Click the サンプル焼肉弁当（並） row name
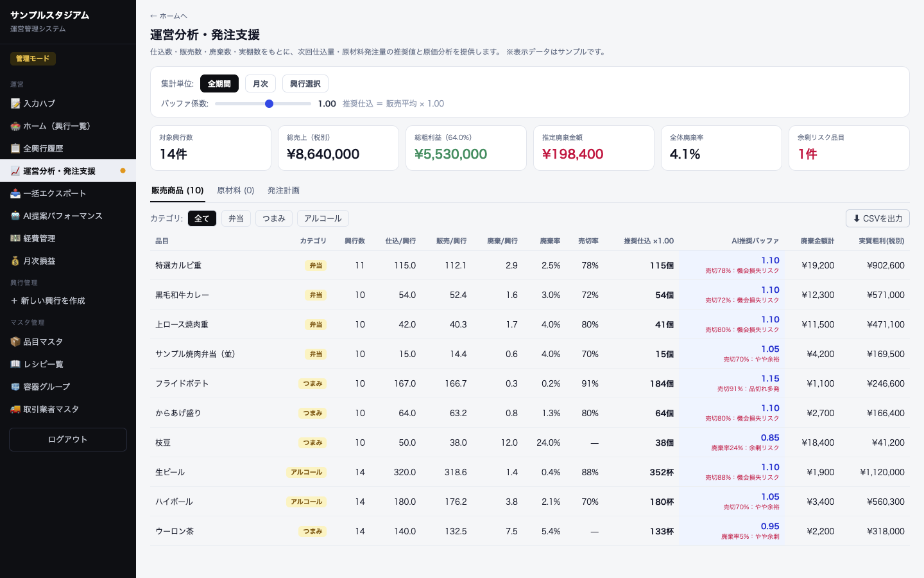The image size is (924, 578). click(x=196, y=354)
